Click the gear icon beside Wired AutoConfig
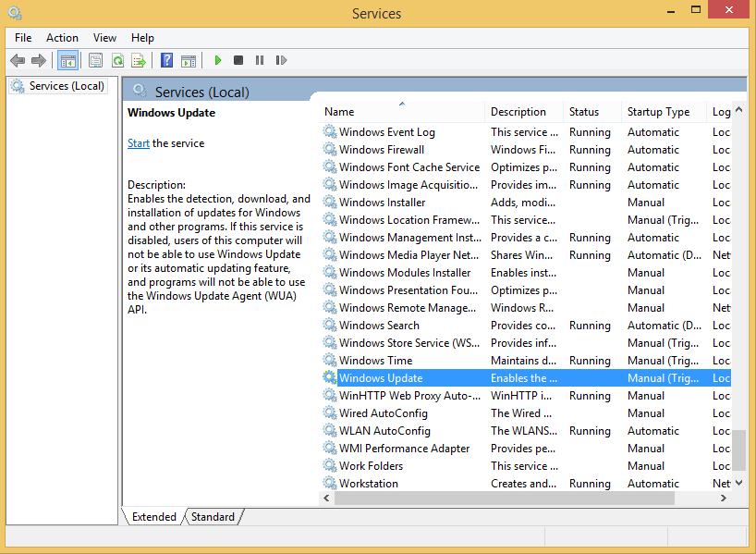Screen dimensions: 756x554 (330, 412)
